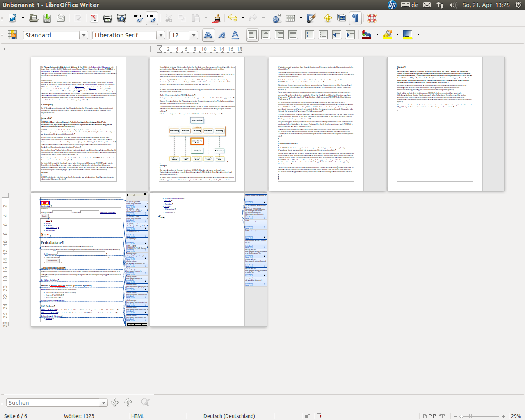Expand the font size 12 dropdown
Image resolution: width=525 pixels, height=420 pixels.
click(x=194, y=35)
